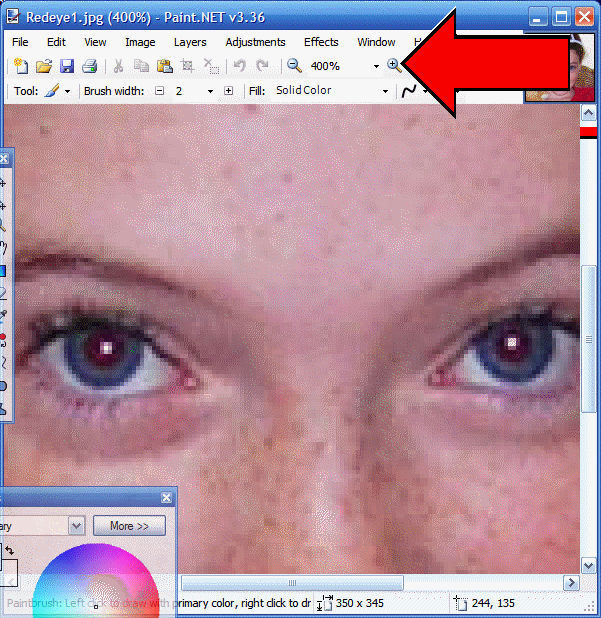Viewport: 601px width, 618px height.
Task: Click the Undo arrow icon
Action: click(239, 66)
